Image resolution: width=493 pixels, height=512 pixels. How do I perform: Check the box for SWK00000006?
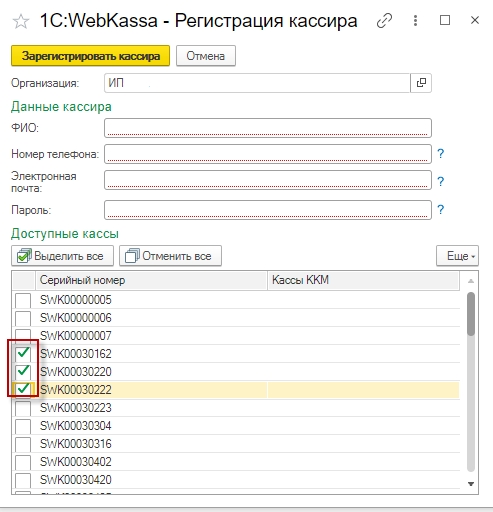(x=23, y=318)
